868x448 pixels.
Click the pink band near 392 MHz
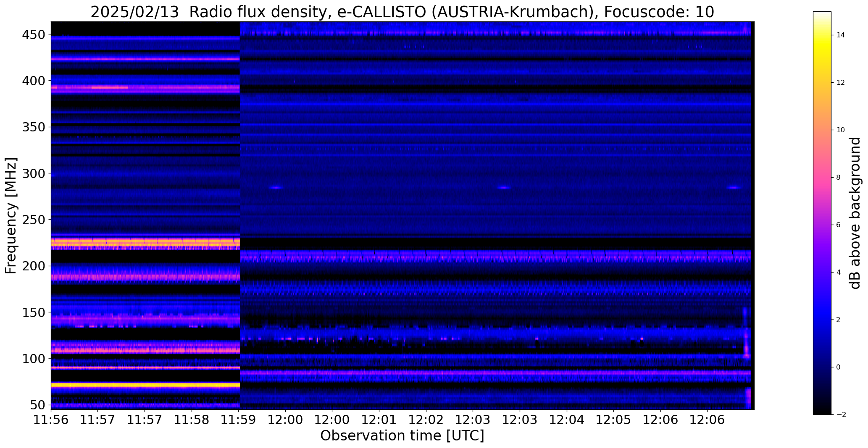(x=145, y=88)
